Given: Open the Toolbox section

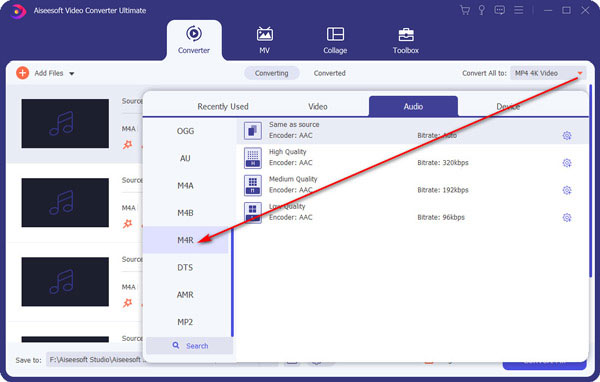Looking at the screenshot, I should [406, 41].
